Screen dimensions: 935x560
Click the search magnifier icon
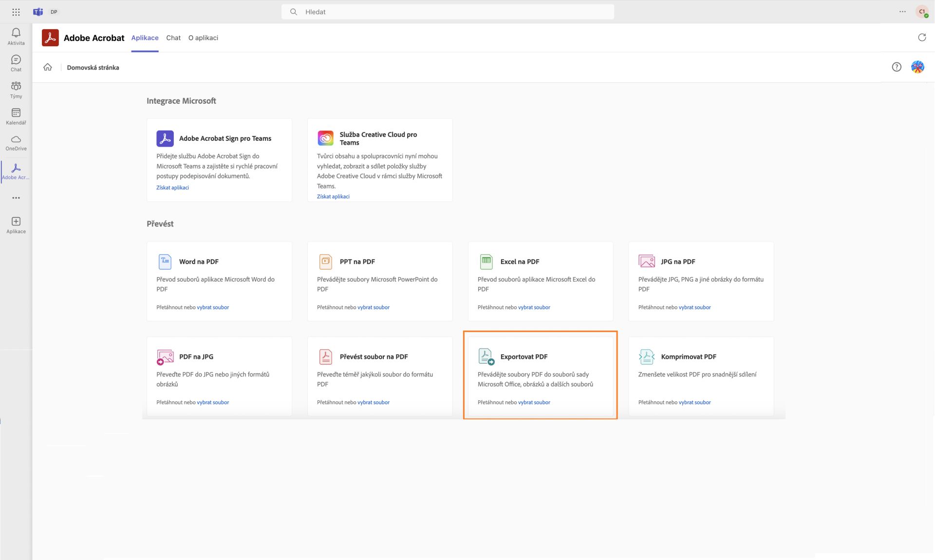point(294,12)
